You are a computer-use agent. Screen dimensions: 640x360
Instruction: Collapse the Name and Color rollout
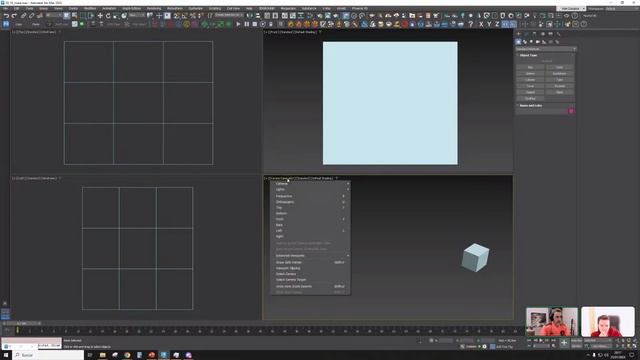pos(531,105)
